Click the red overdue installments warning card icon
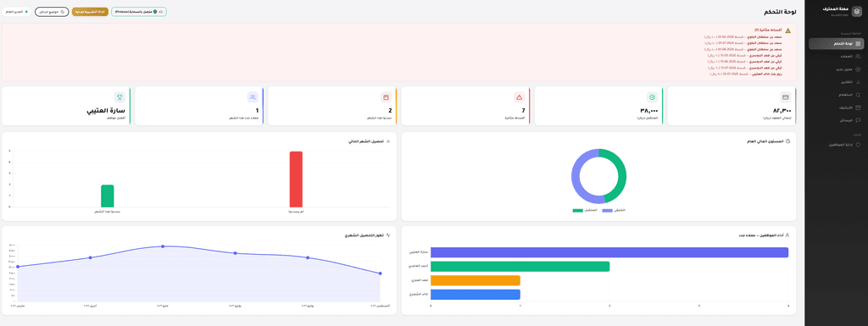The width and height of the screenshot is (868, 326). (x=520, y=97)
